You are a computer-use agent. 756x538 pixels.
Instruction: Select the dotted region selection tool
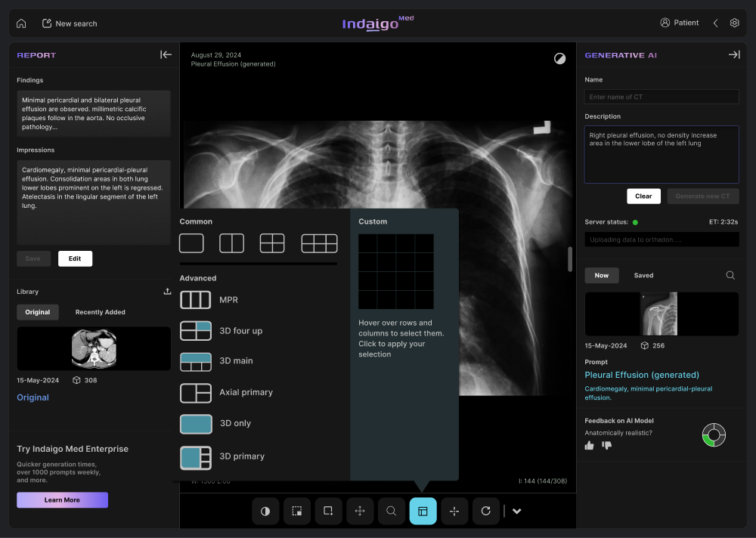297,511
